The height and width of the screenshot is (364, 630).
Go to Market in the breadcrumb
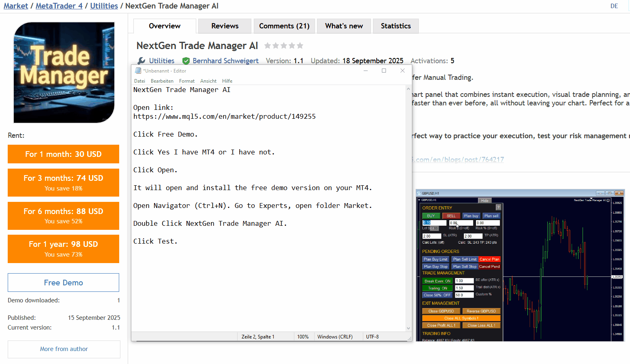[16, 6]
